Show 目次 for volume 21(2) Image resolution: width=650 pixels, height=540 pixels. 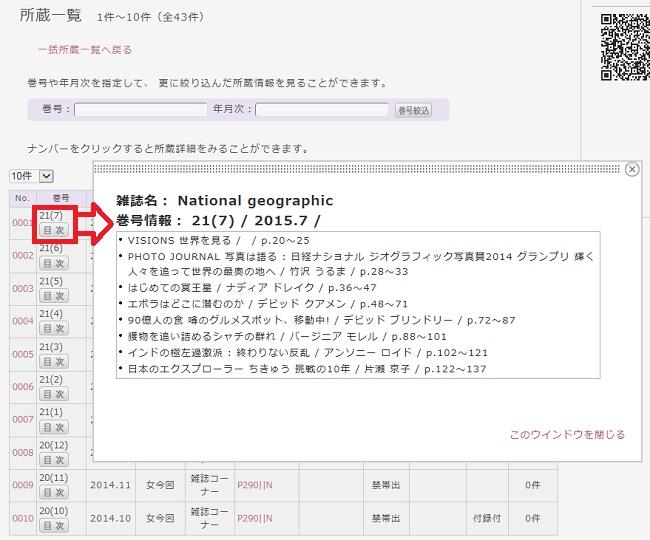pyautogui.click(x=54, y=394)
